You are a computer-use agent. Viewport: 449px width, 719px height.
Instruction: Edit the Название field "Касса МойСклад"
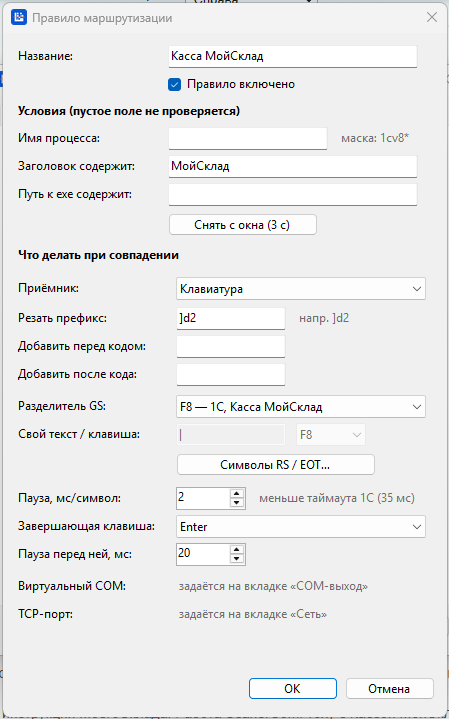coord(293,56)
